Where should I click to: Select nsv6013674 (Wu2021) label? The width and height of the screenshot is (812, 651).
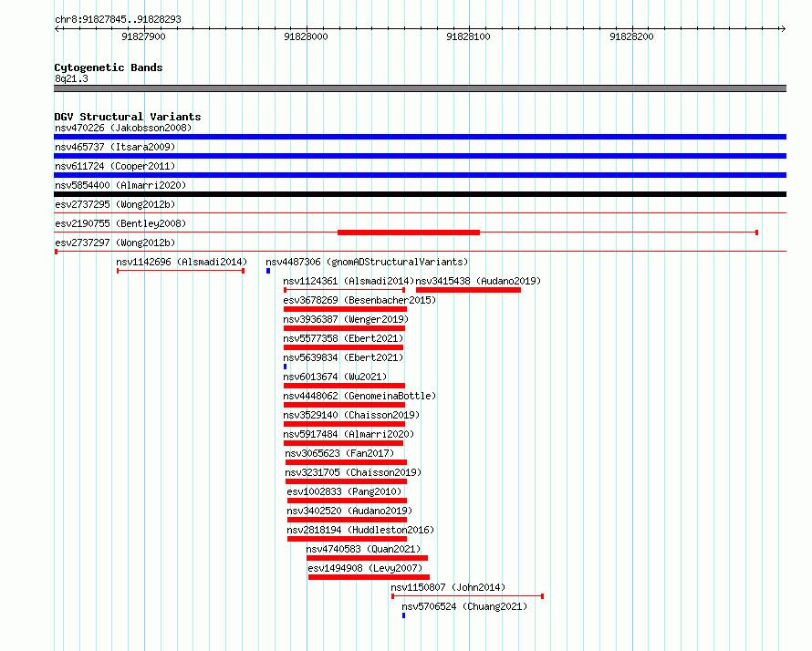tap(335, 377)
